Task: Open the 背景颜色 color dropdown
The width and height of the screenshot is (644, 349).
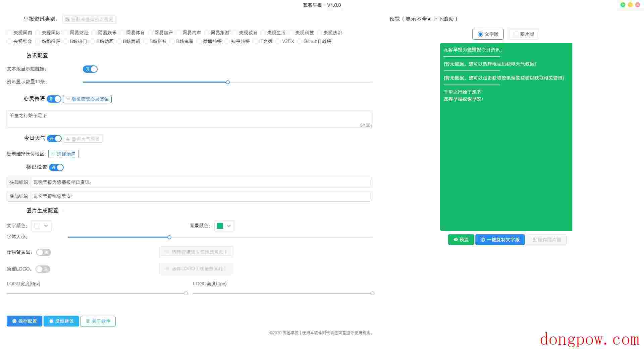Action: point(224,226)
